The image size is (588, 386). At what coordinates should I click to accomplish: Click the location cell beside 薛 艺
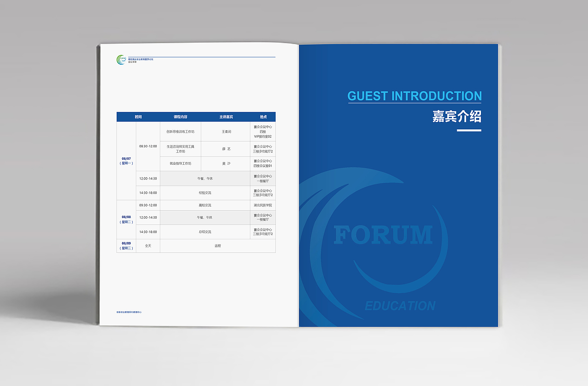click(x=263, y=149)
